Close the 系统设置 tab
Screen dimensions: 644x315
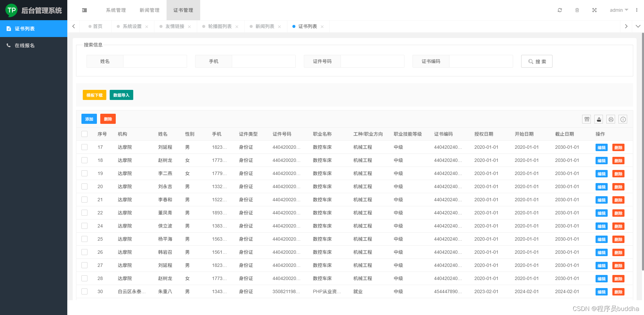tap(147, 27)
